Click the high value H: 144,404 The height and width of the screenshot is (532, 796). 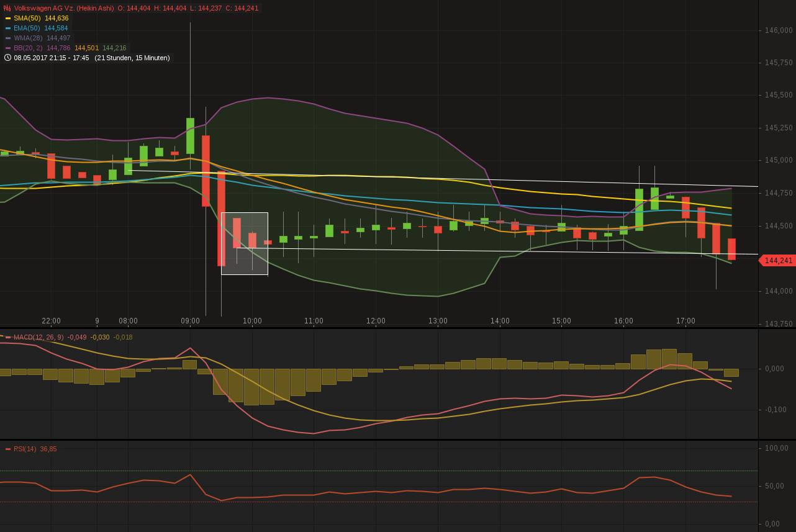(170, 8)
